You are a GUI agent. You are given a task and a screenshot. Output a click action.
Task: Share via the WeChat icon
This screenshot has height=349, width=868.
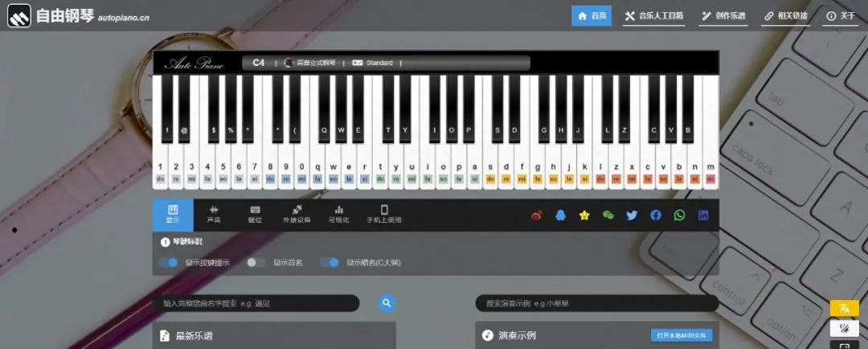pyautogui.click(x=608, y=216)
